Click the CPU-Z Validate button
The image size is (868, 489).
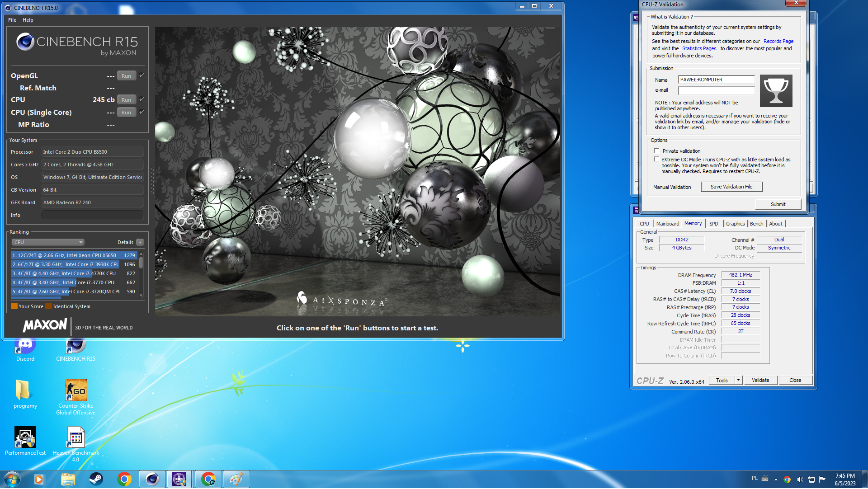[x=760, y=381]
